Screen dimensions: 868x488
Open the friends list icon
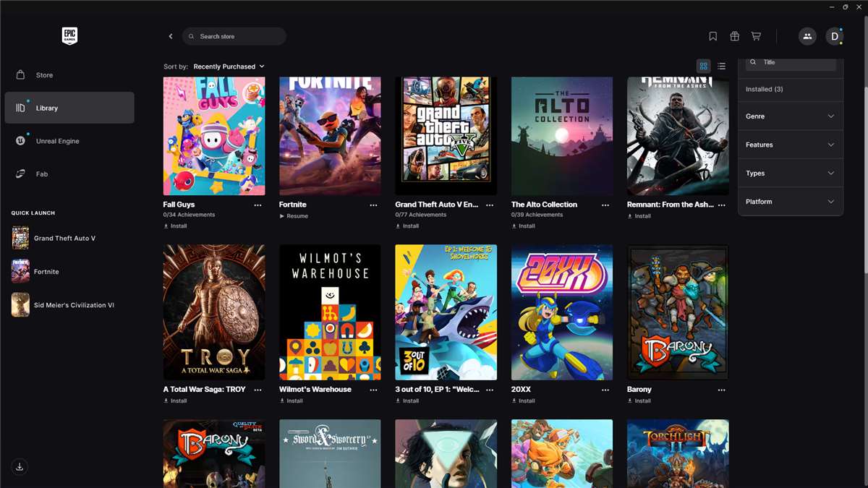point(807,36)
